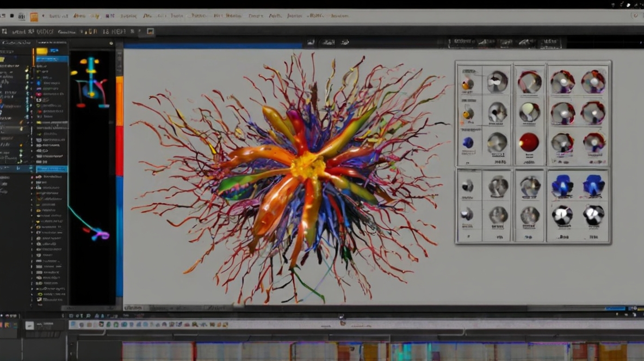Image resolution: width=644 pixels, height=361 pixels.
Task: Click the red block in the vertical color strip
Action: point(120,151)
